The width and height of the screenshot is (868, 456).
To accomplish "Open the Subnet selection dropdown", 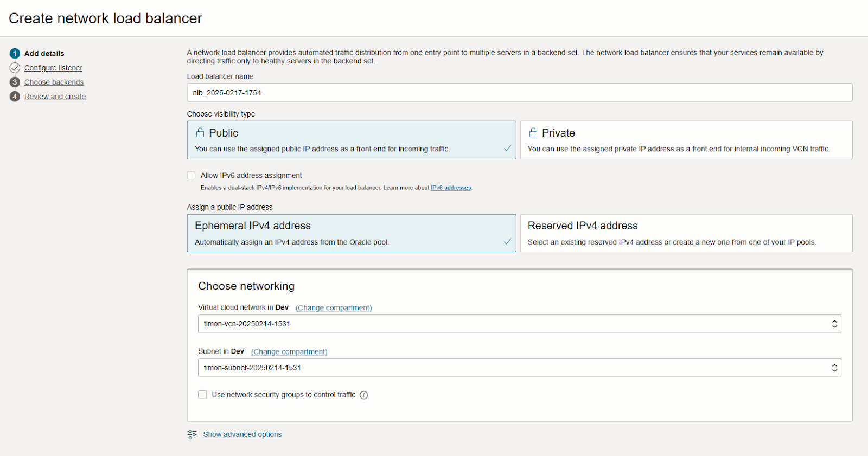I will (519, 368).
